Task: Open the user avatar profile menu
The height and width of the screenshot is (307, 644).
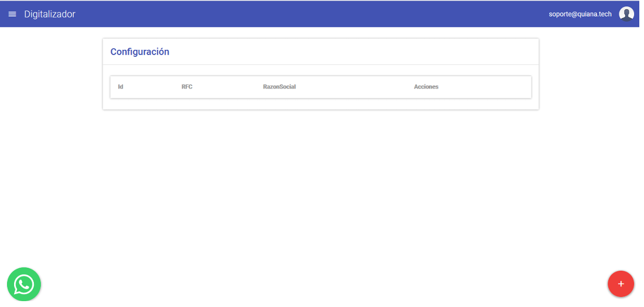Action: point(626,14)
